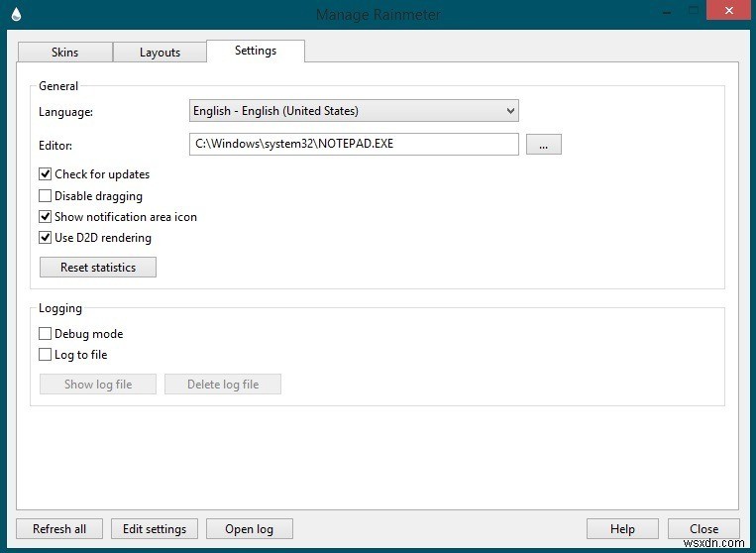Image resolution: width=756 pixels, height=553 pixels.
Task: Open the Language dropdown
Action: [x=354, y=111]
